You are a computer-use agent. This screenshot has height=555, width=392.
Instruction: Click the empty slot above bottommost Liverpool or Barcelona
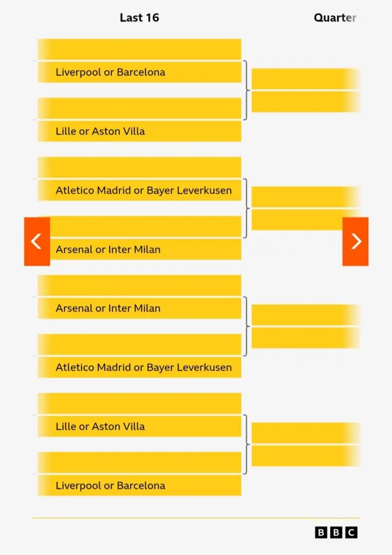pos(140,462)
